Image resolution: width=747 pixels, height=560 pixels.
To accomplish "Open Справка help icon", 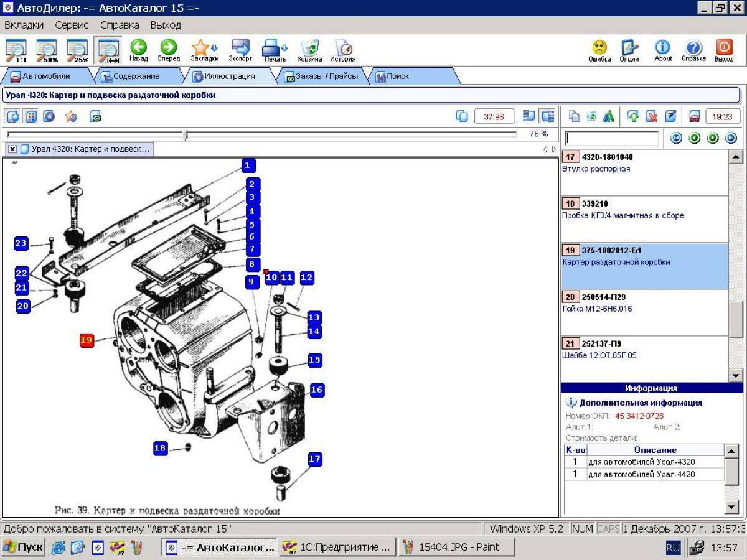I will tap(693, 51).
